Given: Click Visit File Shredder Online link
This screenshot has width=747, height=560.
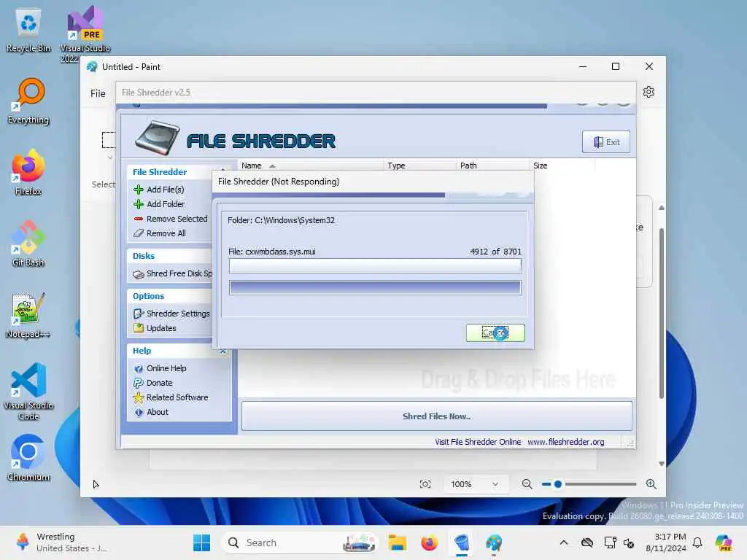Looking at the screenshot, I should (478, 442).
